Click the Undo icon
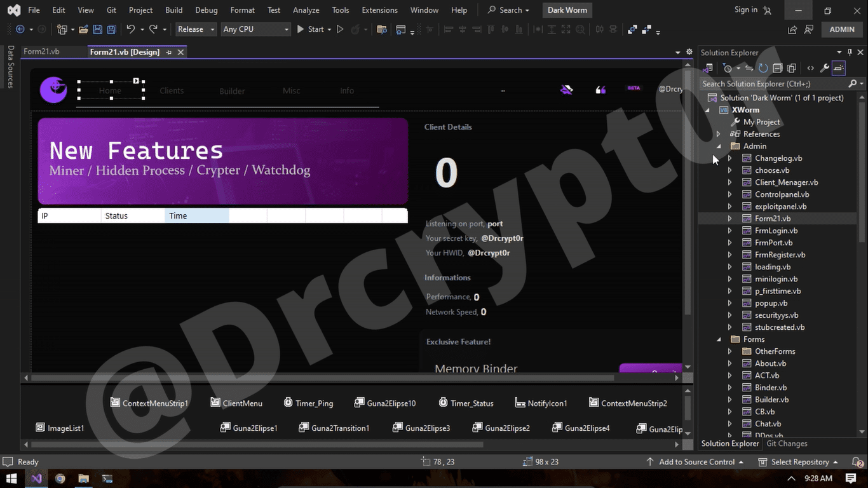Viewport: 868px width, 488px height. 130,29
